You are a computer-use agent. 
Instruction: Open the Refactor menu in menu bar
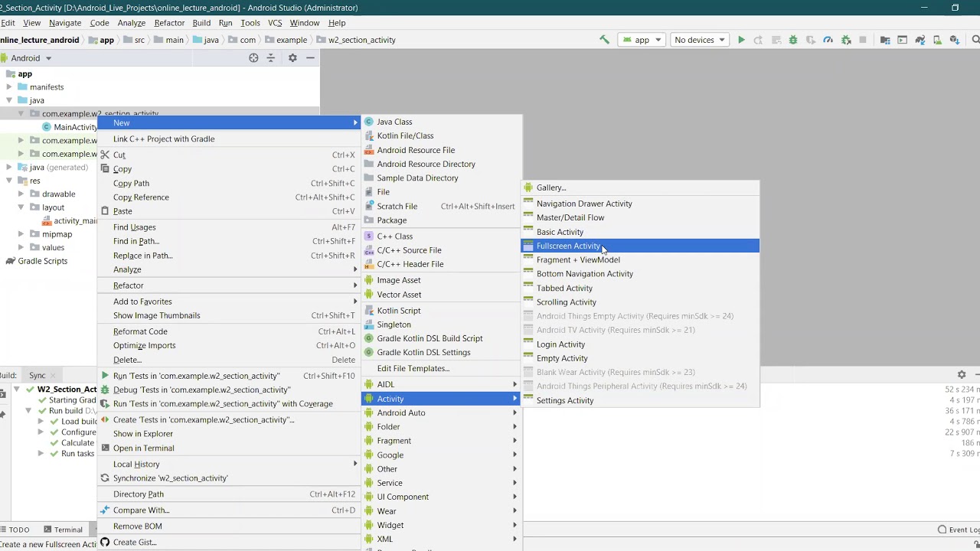(169, 23)
